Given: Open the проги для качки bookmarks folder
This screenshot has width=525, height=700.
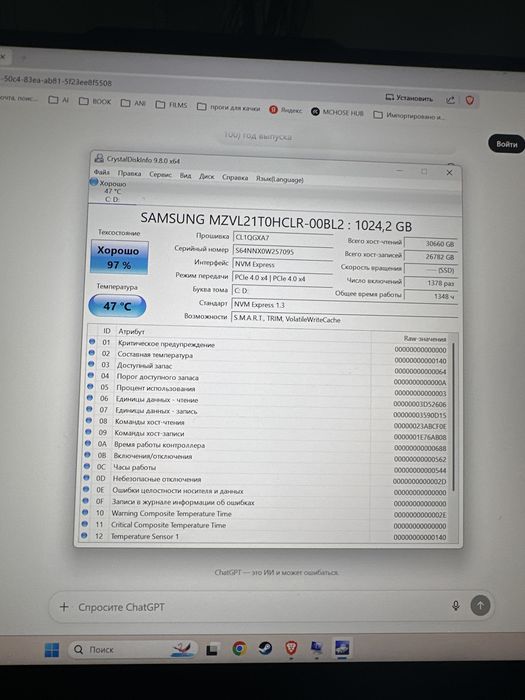Looking at the screenshot, I should (229, 108).
